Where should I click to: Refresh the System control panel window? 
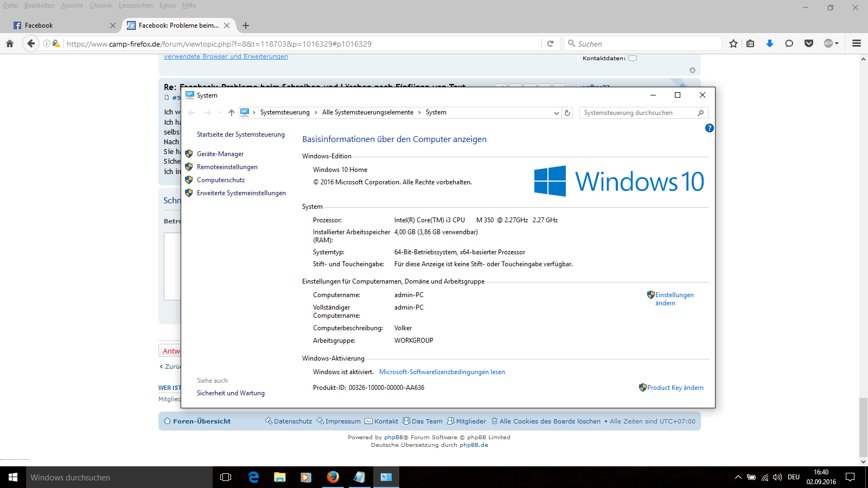coord(567,113)
